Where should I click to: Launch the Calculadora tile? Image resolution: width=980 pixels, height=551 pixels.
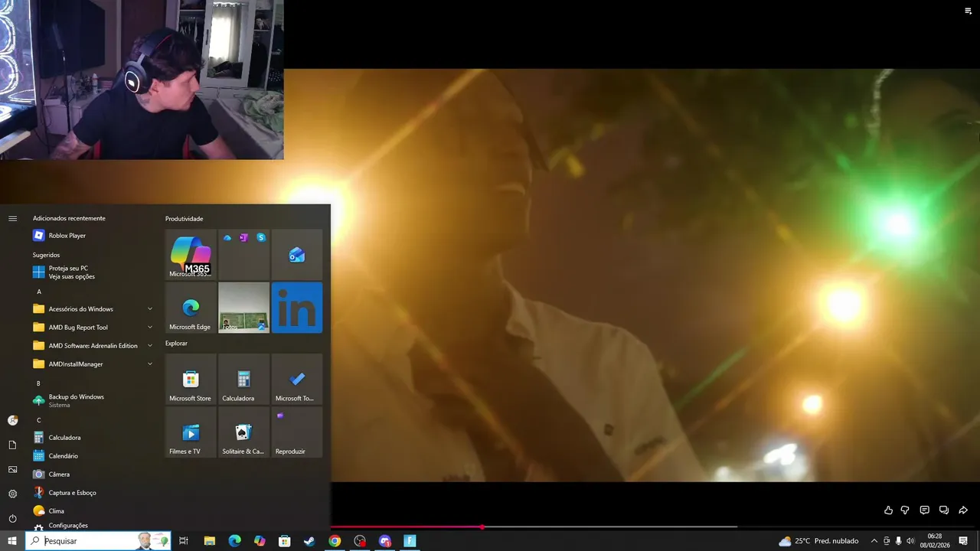(243, 379)
